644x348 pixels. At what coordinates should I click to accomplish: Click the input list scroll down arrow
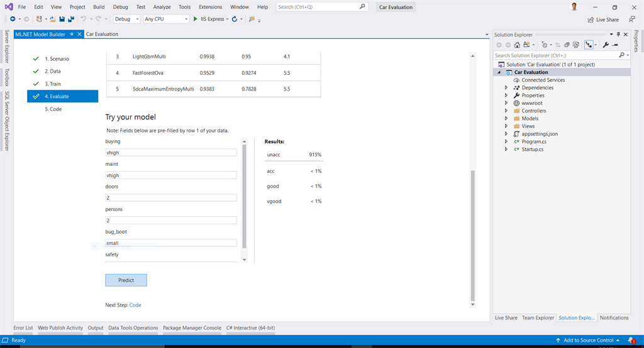[x=245, y=259]
